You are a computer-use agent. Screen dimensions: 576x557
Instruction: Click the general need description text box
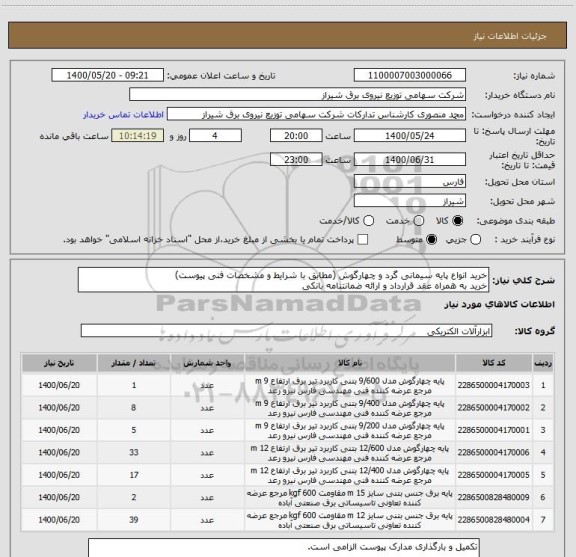pos(283,280)
